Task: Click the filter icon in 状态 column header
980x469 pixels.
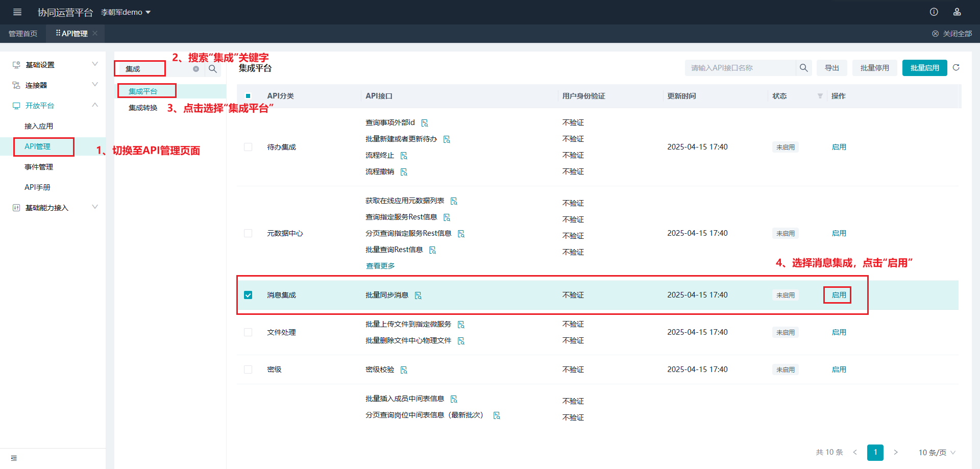Action: (x=820, y=96)
